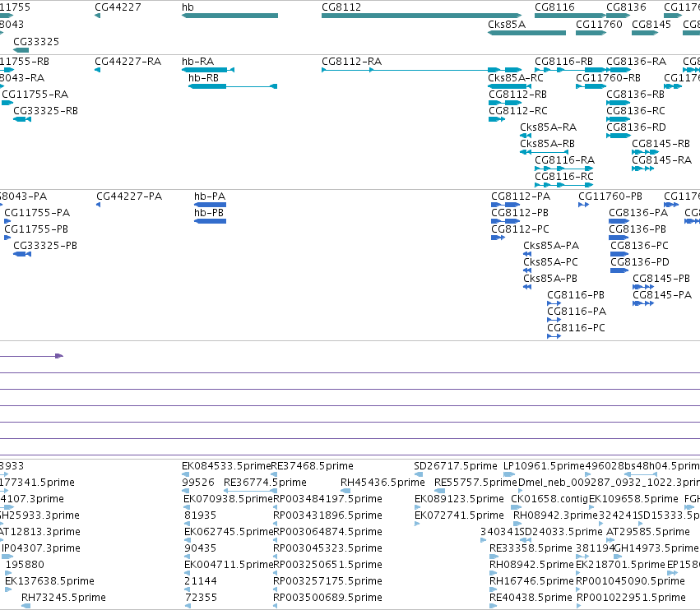
Task: Click the CG8116-PB protein label
Action: point(576,295)
